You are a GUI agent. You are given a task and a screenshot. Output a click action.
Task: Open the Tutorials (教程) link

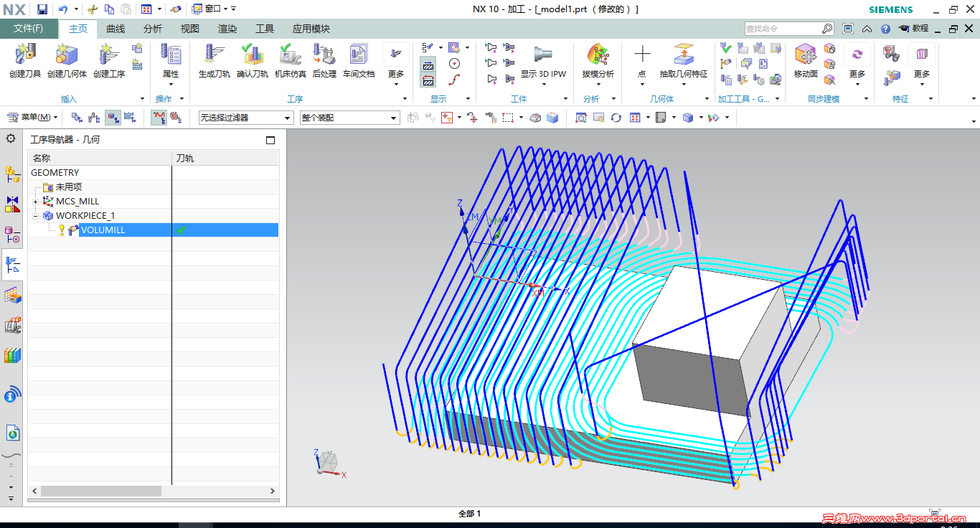tap(913, 29)
